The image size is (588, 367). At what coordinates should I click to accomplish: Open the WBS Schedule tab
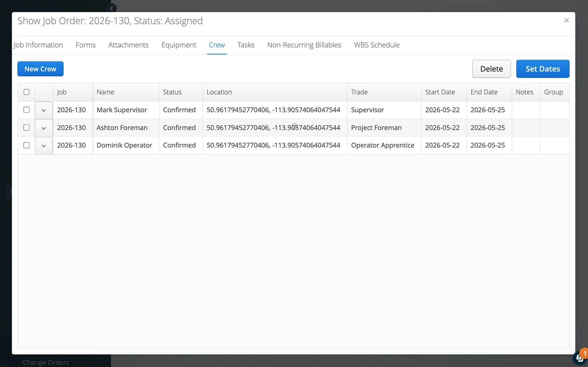[377, 45]
